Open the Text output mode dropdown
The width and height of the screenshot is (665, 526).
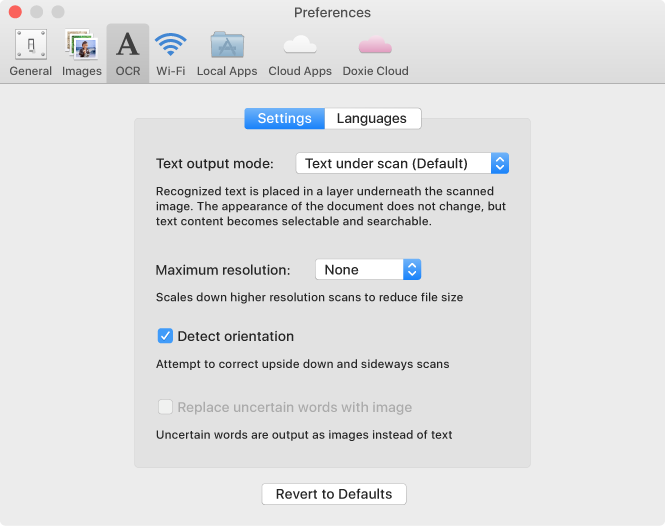[402, 163]
